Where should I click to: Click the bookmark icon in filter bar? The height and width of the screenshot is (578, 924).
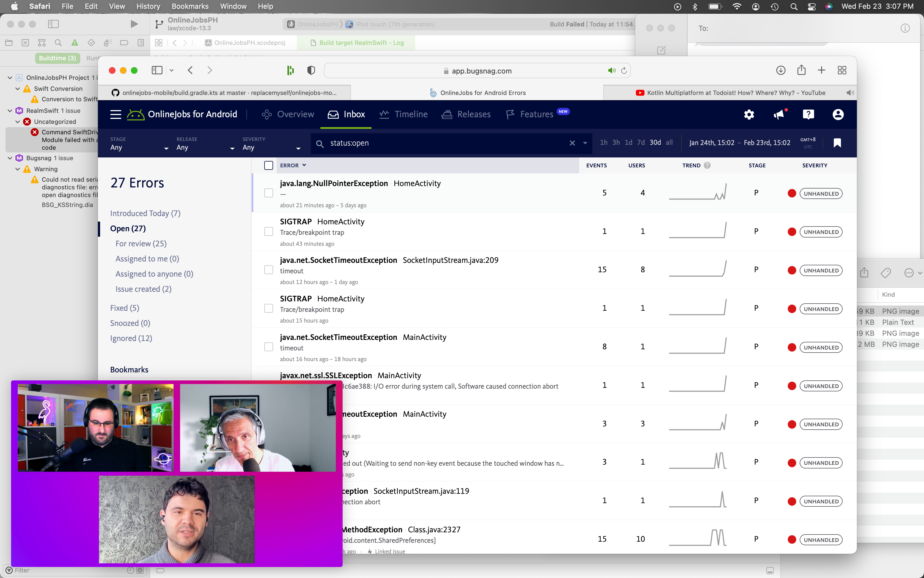tap(837, 143)
